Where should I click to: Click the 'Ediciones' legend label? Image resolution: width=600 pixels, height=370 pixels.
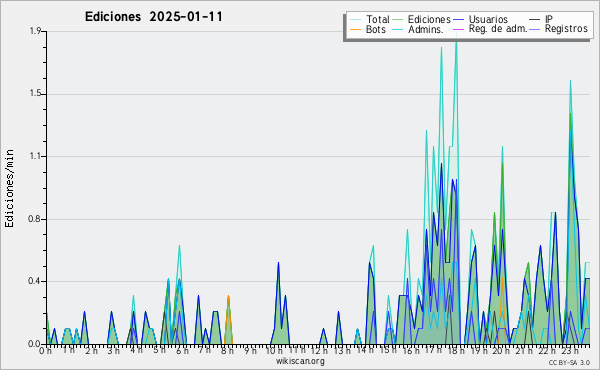click(x=429, y=19)
